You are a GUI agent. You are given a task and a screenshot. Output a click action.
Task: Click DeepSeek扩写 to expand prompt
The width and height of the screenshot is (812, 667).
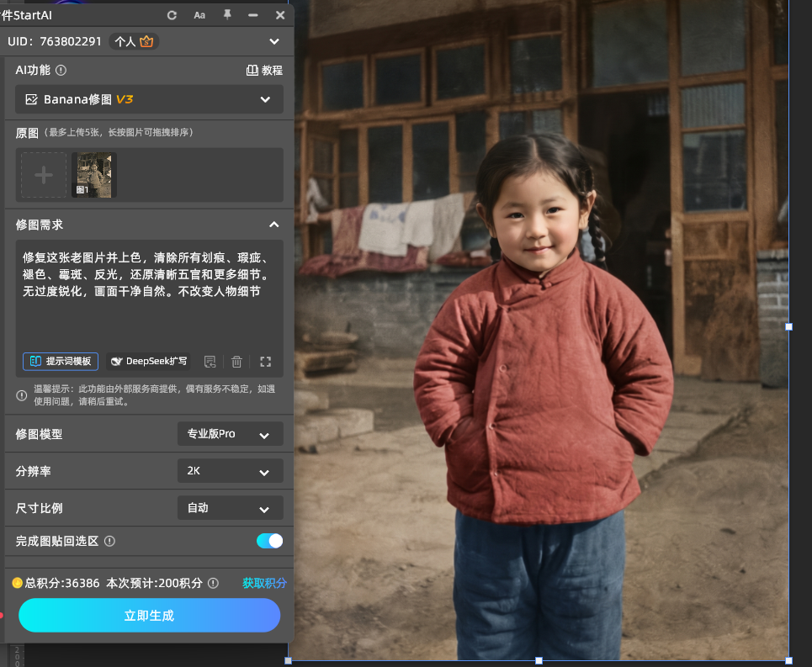pos(149,361)
